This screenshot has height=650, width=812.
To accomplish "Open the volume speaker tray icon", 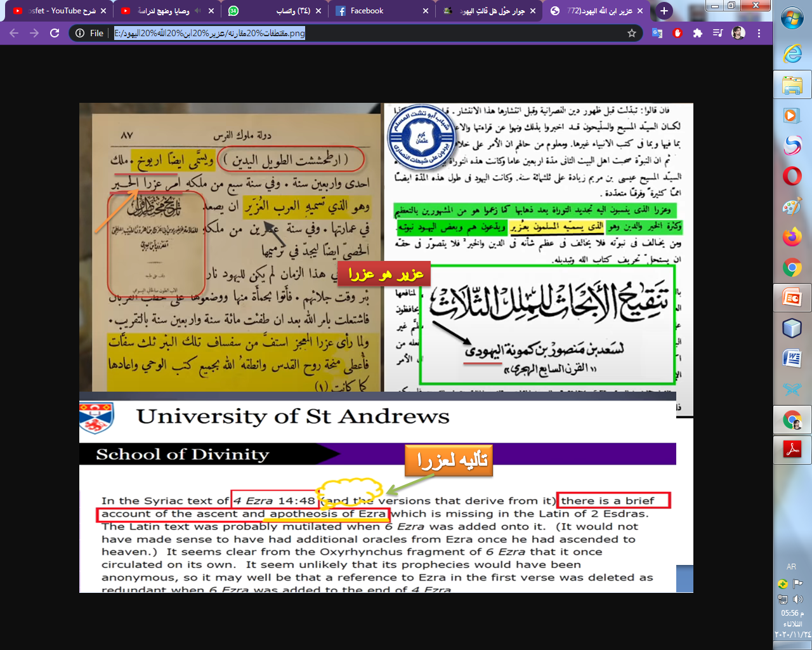I will click(798, 599).
